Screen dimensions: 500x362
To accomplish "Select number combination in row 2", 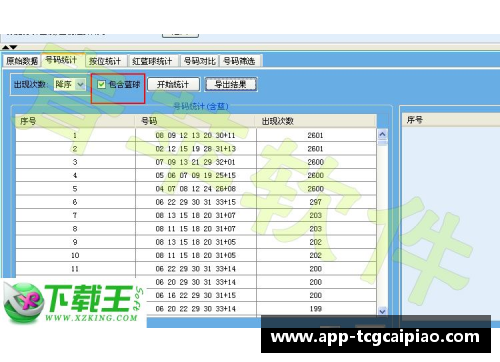I will coord(196,149).
